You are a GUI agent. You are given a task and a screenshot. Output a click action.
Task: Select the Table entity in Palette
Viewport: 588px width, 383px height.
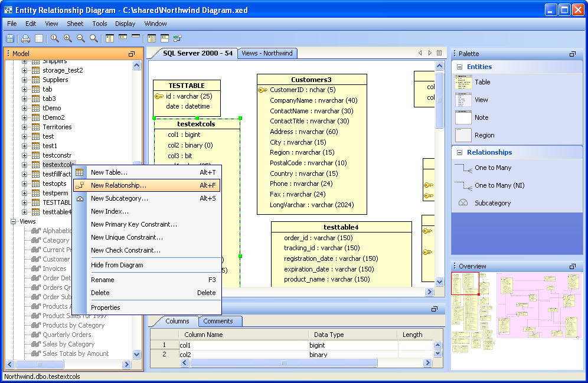pyautogui.click(x=482, y=83)
